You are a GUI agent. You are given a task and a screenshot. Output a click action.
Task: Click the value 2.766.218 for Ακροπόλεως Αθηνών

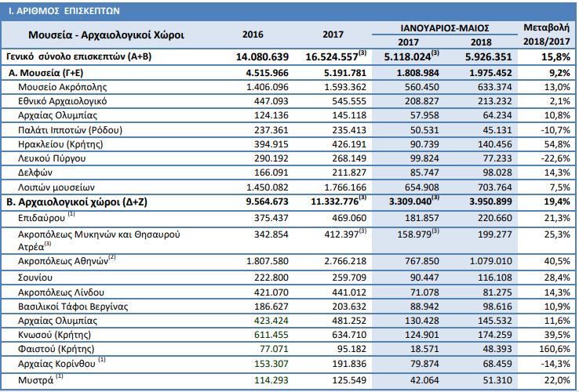click(x=345, y=261)
